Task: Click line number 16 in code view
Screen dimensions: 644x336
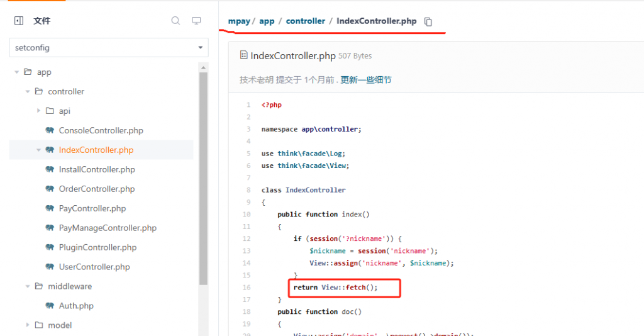Action: [x=247, y=287]
